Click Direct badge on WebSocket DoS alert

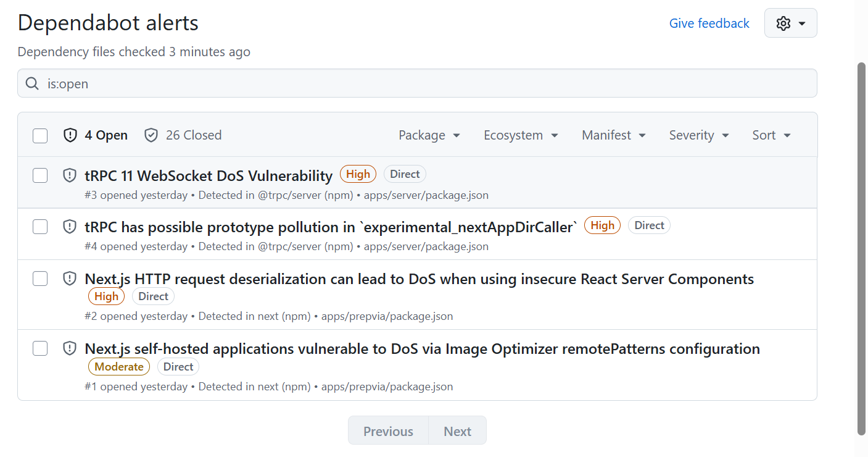point(405,174)
